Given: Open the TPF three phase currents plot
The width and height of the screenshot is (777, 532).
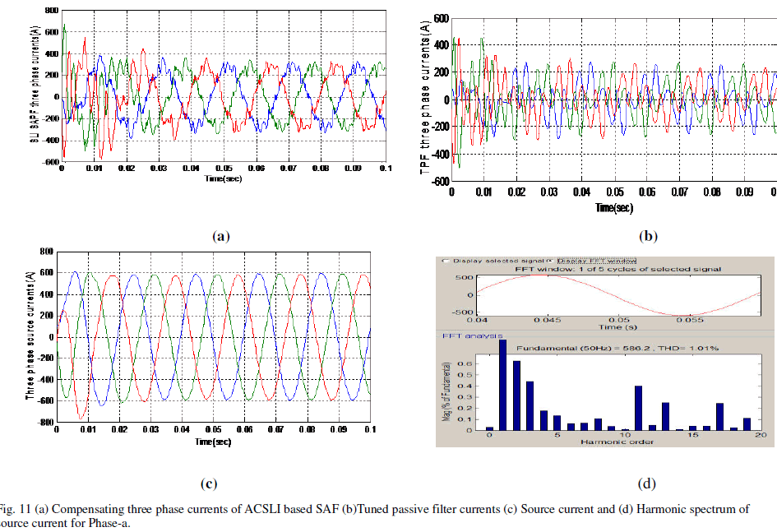Looking at the screenshot, I should tap(613, 101).
